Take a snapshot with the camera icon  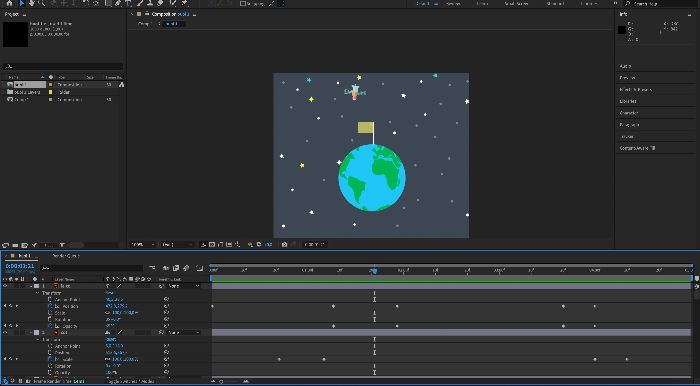tap(284, 245)
